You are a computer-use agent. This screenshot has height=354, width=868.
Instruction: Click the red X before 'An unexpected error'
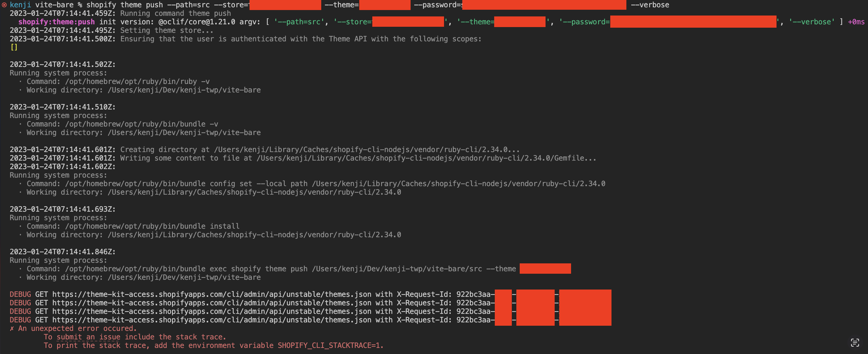tap(12, 328)
